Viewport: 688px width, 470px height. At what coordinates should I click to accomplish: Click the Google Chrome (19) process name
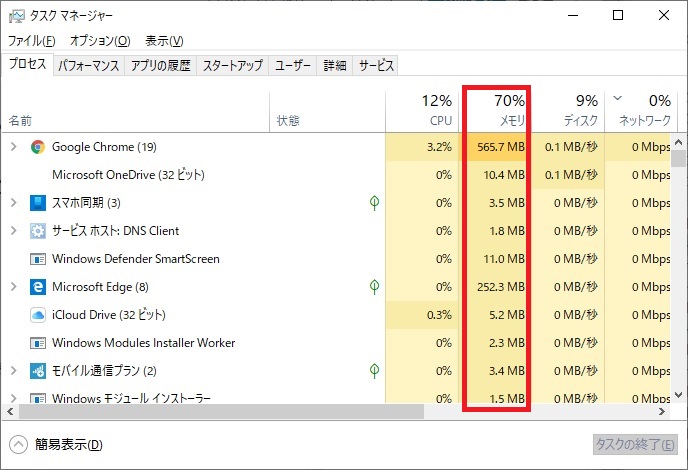coord(104,147)
